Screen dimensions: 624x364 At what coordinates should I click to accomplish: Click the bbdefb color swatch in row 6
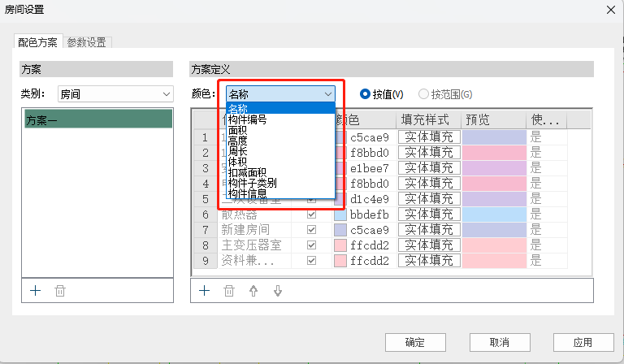340,214
